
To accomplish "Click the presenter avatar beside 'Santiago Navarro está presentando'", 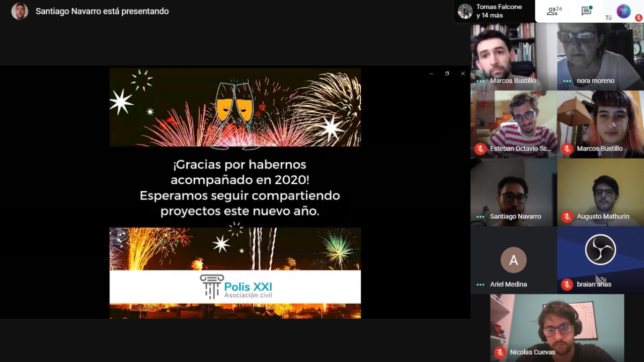I will 20,11.
